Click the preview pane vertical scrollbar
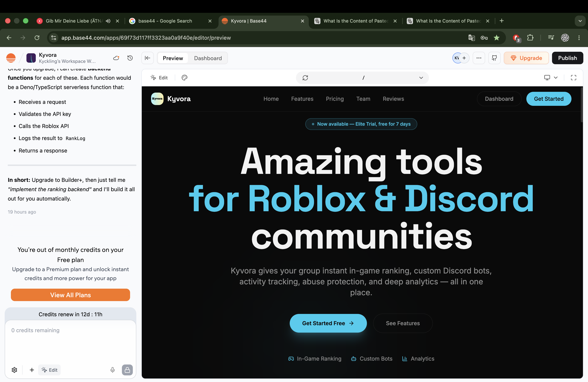The width and height of the screenshot is (588, 382). coord(582,105)
